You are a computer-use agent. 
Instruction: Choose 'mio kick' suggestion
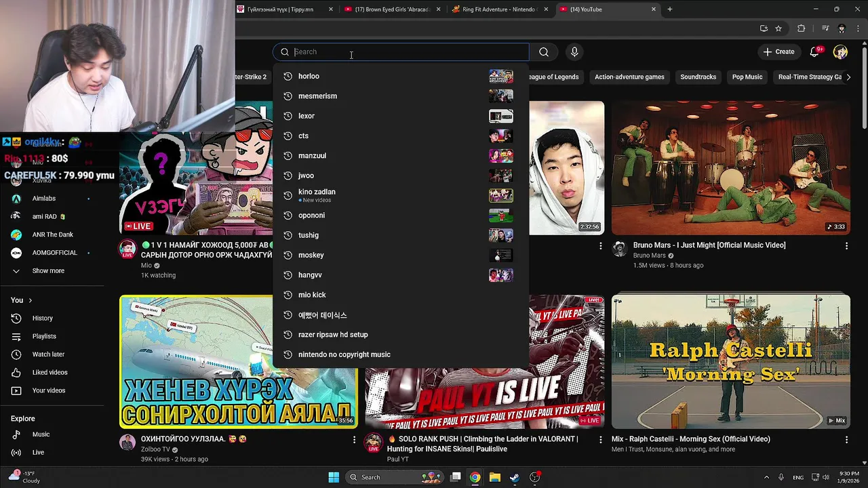tap(401, 295)
